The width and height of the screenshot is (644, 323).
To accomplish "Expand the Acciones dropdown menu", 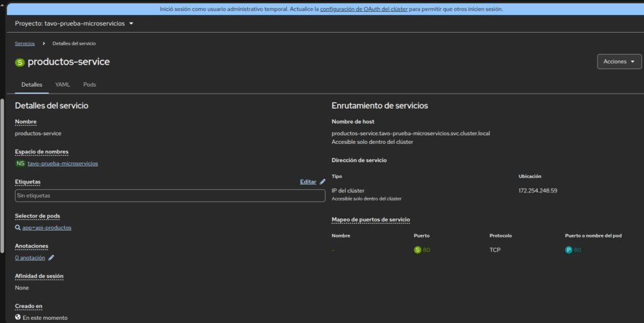I will (619, 62).
